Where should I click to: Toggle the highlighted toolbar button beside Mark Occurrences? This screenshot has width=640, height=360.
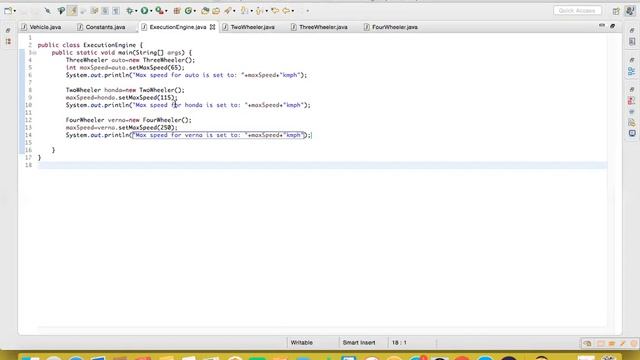coord(73,11)
